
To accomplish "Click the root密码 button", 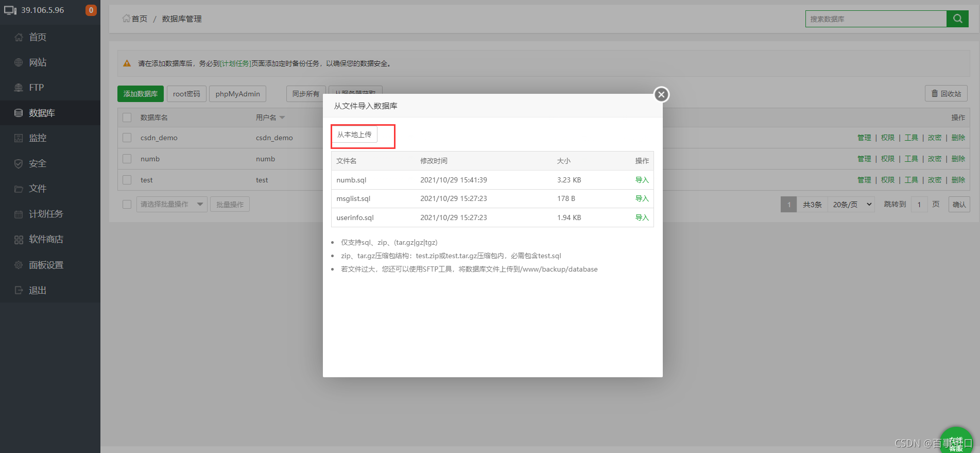I will click(x=186, y=94).
